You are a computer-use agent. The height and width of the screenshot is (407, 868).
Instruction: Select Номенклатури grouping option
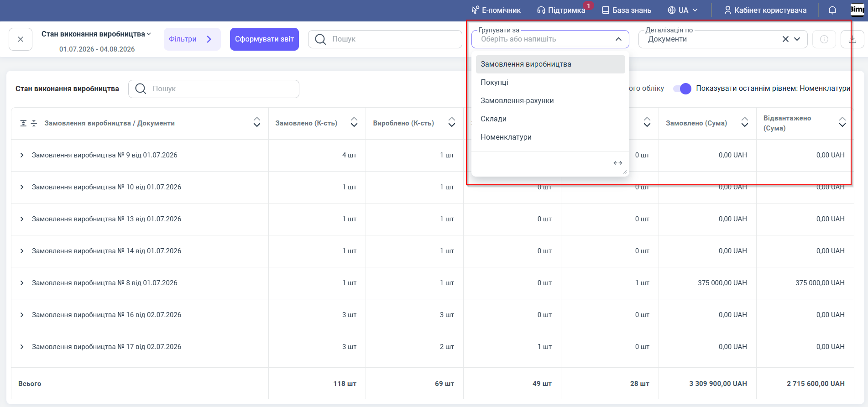[550, 137]
